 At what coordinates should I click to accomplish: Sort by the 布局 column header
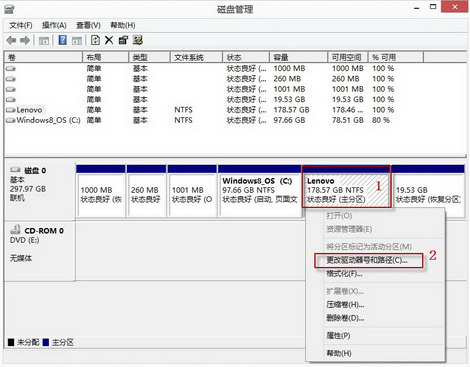pyautogui.click(x=105, y=57)
